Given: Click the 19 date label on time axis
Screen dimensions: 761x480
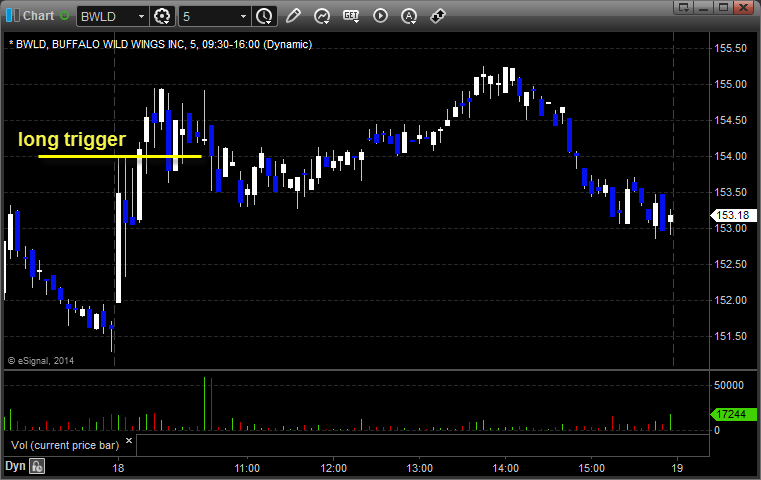Looking at the screenshot, I should click(x=677, y=468).
